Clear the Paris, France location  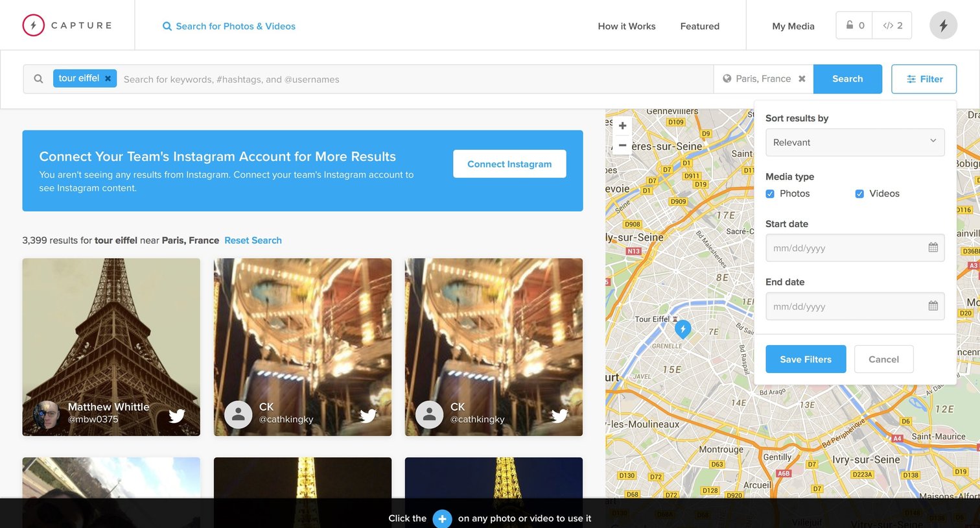click(x=802, y=78)
